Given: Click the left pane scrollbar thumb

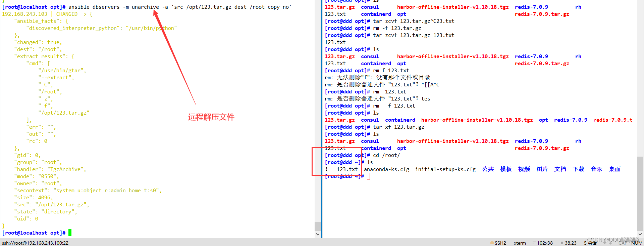Looking at the screenshot, I should coord(318,226).
